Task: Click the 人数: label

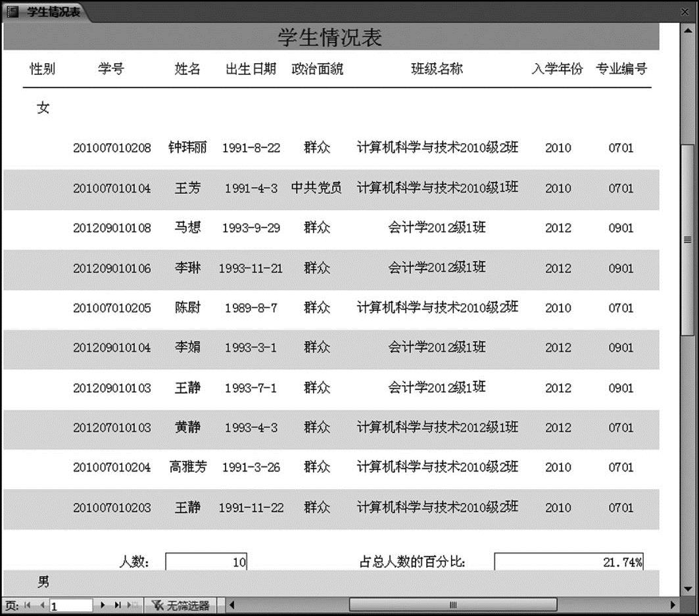Action: (x=134, y=561)
